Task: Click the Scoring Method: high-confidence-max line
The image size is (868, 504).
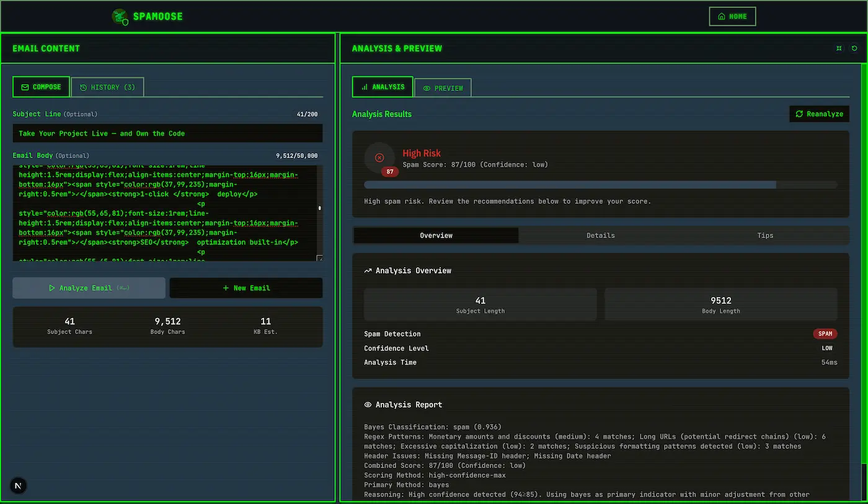Action: tap(435, 475)
